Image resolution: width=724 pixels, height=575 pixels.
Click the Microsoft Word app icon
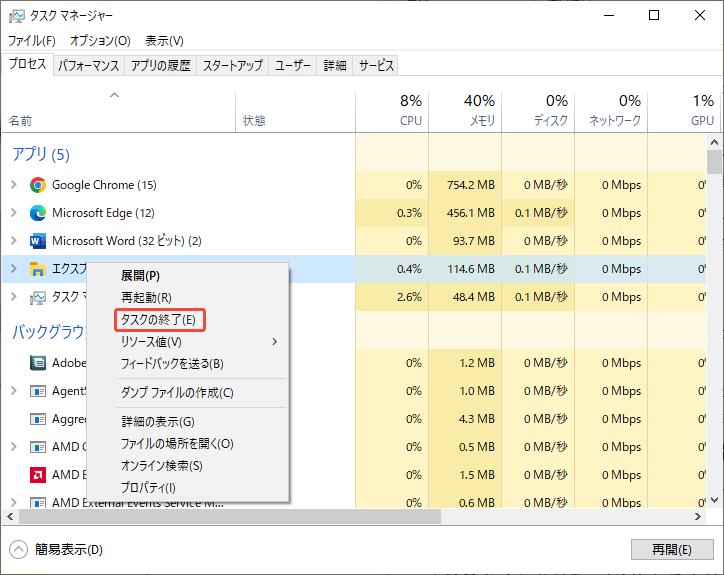click(37, 241)
